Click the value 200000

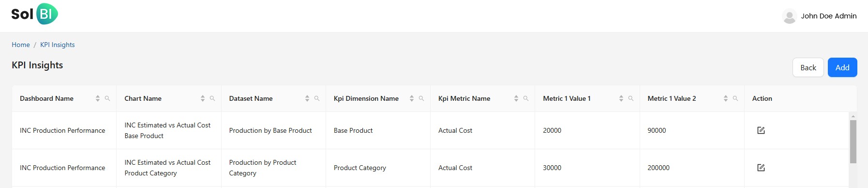[658, 168]
